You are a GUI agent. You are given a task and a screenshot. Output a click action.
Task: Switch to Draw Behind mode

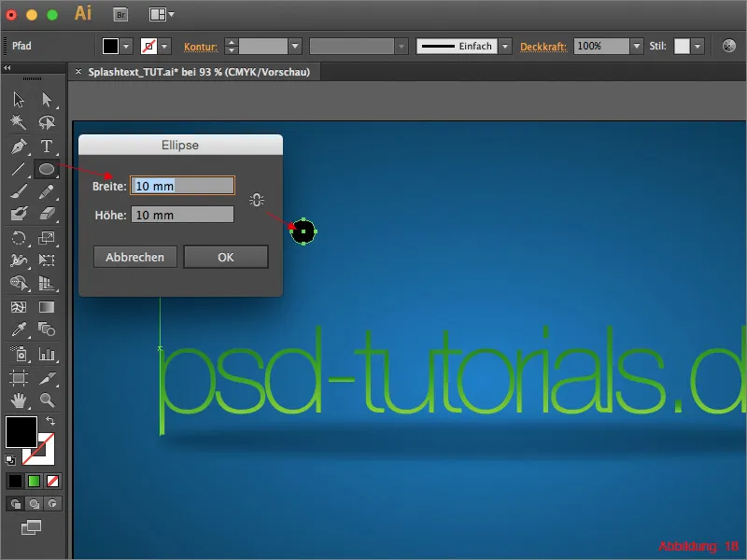coord(35,503)
